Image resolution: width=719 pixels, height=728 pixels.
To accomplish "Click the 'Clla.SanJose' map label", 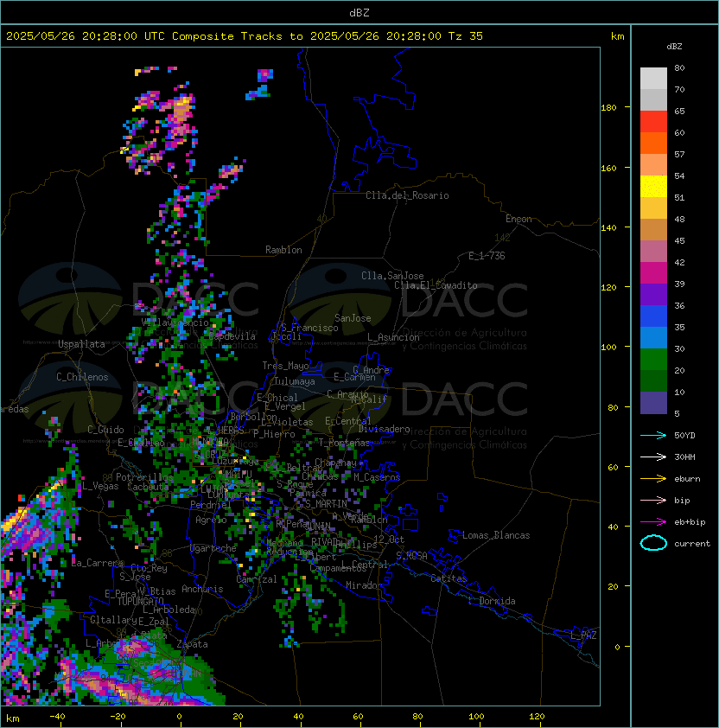I will (x=392, y=276).
